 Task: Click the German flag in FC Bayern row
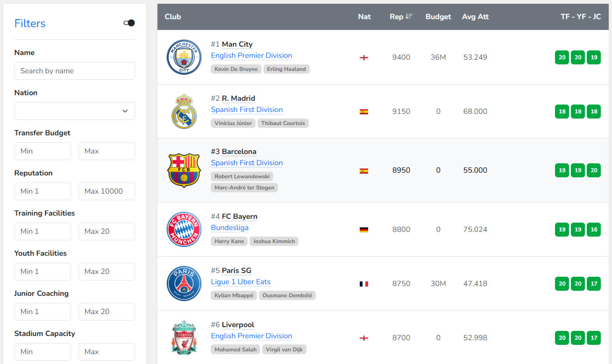[x=364, y=230]
